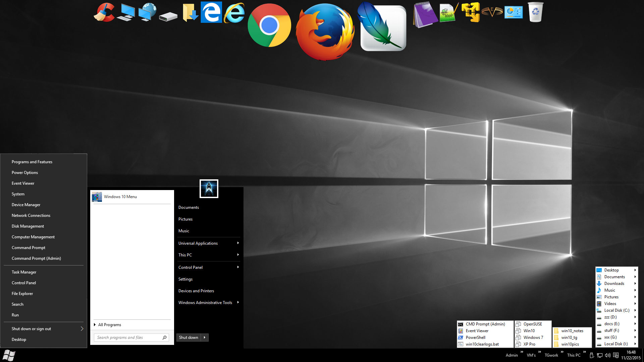Select Device Manager in Win+X menu
This screenshot has height=362, width=644.
pyautogui.click(x=26, y=205)
